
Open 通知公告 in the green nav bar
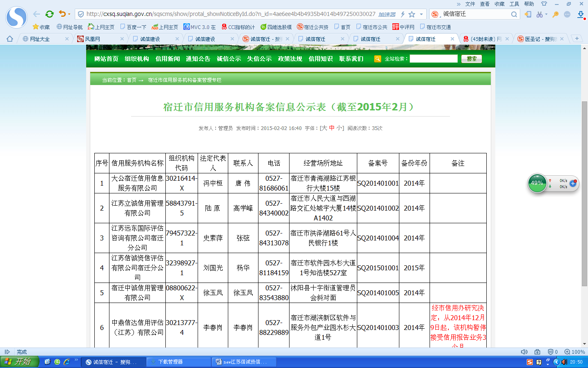point(198,59)
